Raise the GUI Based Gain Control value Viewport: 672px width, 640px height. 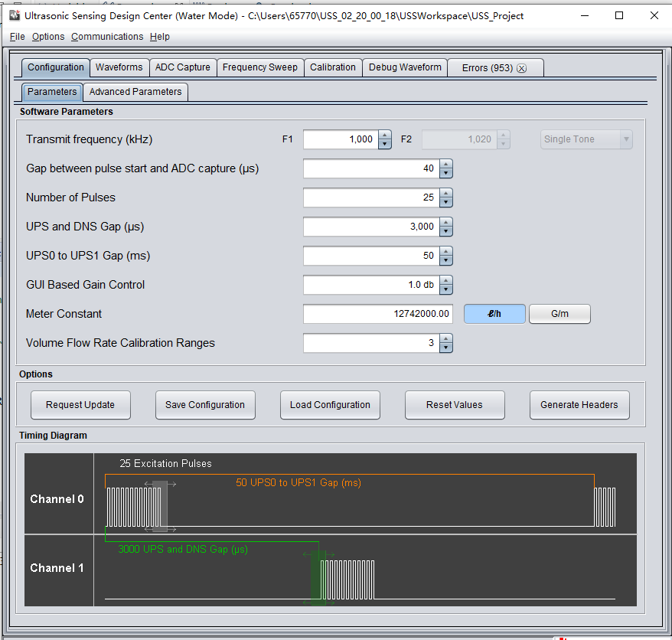(446, 280)
